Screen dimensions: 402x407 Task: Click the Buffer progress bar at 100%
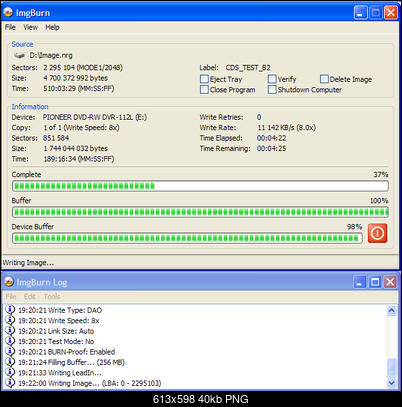tap(200, 212)
